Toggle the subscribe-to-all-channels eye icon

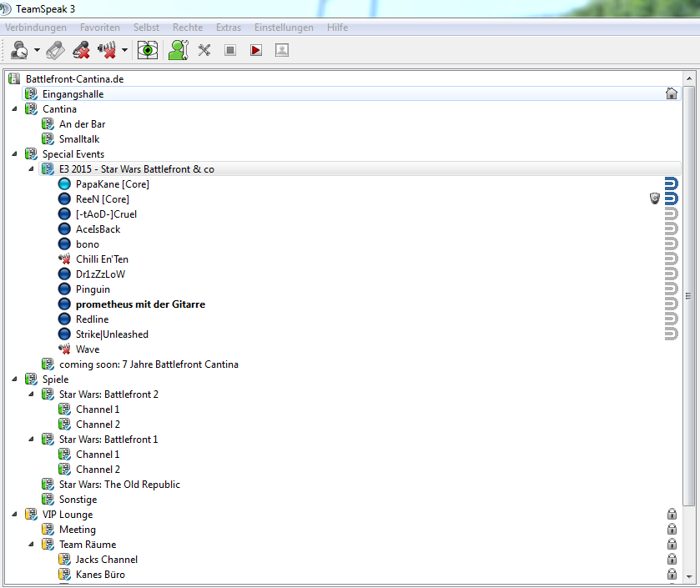click(148, 50)
